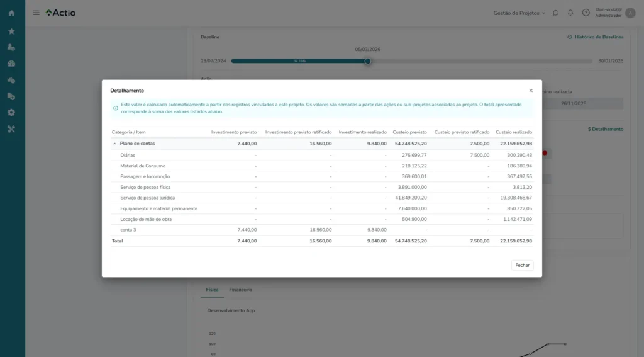Switch to the Financeira tab
Viewport: 644px width, 357px height.
pyautogui.click(x=240, y=290)
